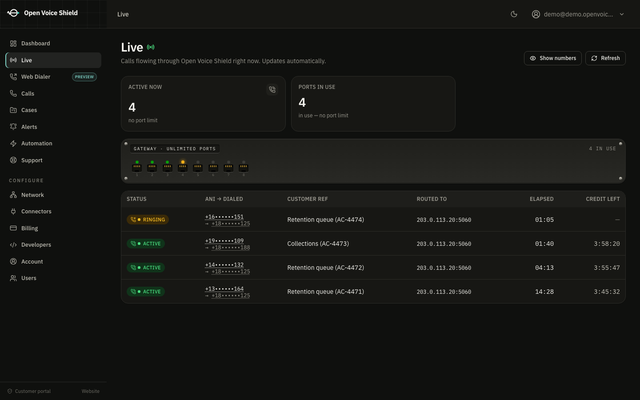Click caller number +16•••••••151
The height and width of the screenshot is (400, 640).
[224, 217]
